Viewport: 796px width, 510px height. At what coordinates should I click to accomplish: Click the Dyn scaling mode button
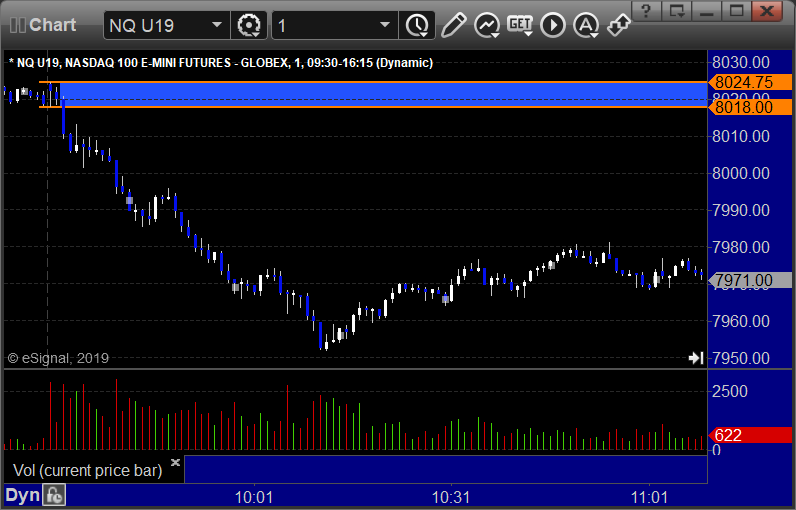tap(22, 495)
